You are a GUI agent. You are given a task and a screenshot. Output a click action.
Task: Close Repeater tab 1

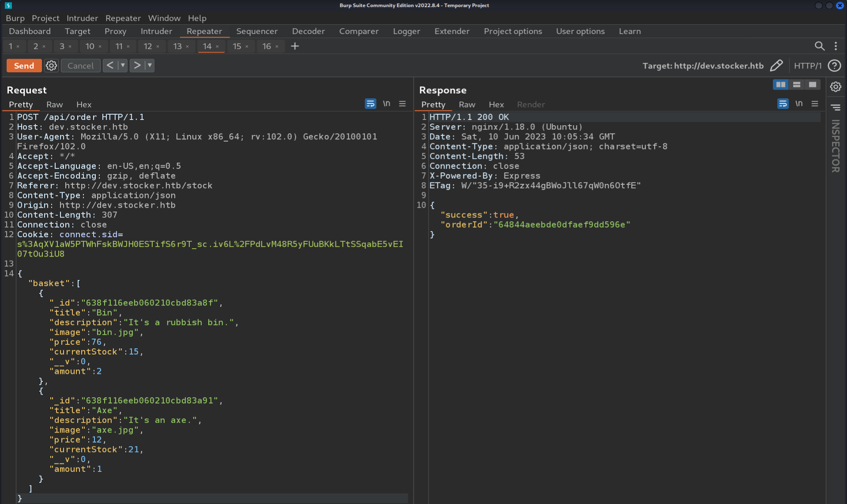18,46
